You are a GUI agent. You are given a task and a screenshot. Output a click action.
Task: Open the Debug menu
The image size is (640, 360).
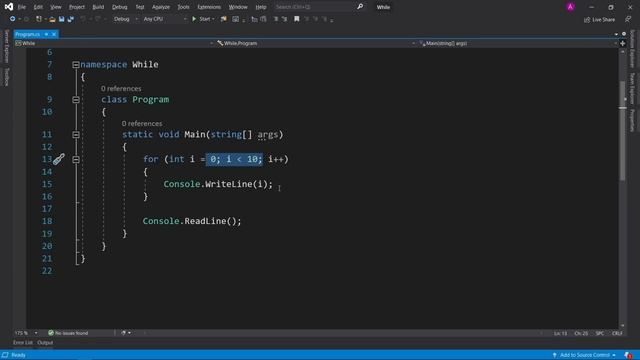tap(120, 7)
